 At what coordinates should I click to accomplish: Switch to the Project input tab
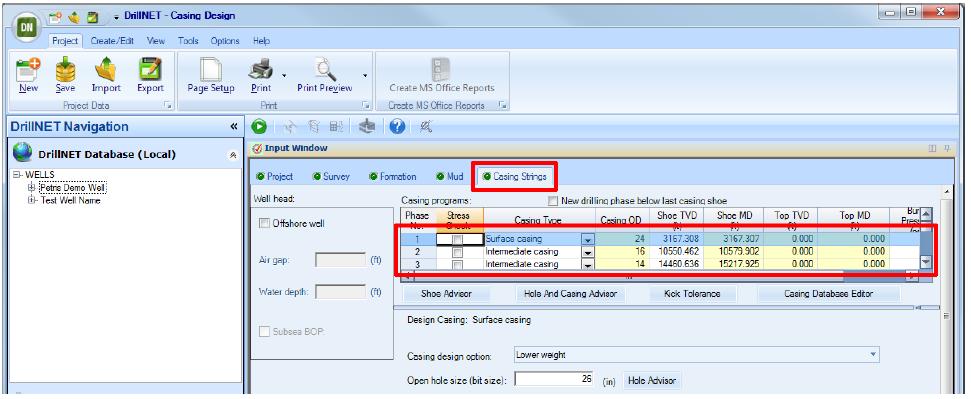(274, 177)
